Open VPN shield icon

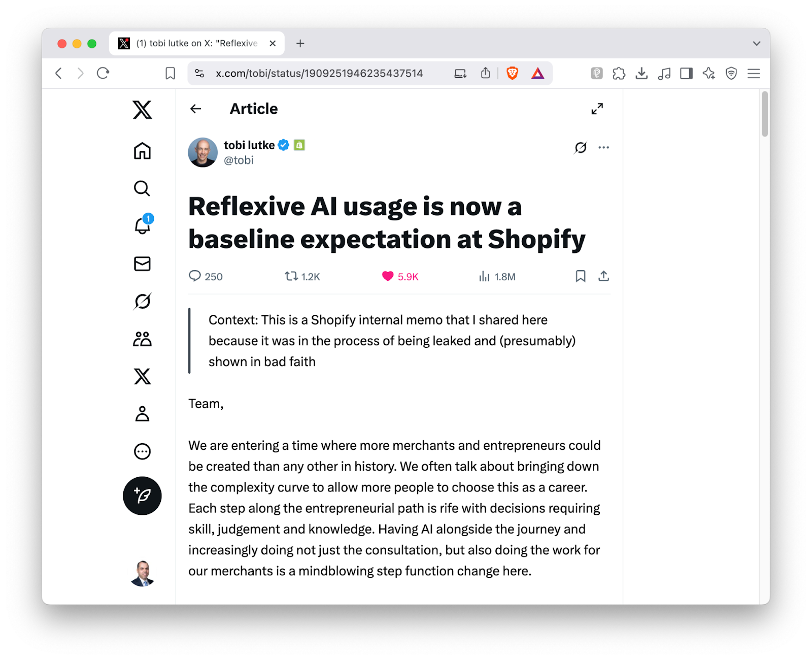coord(731,73)
